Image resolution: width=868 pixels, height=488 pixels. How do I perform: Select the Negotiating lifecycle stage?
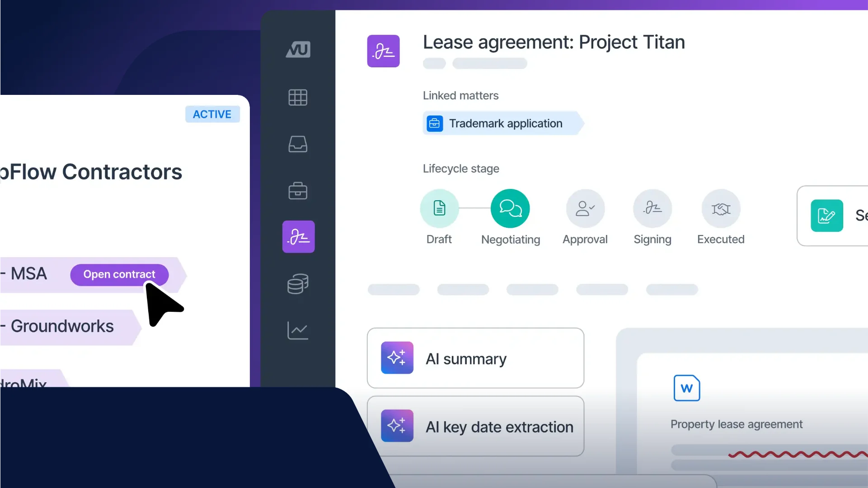click(x=510, y=209)
